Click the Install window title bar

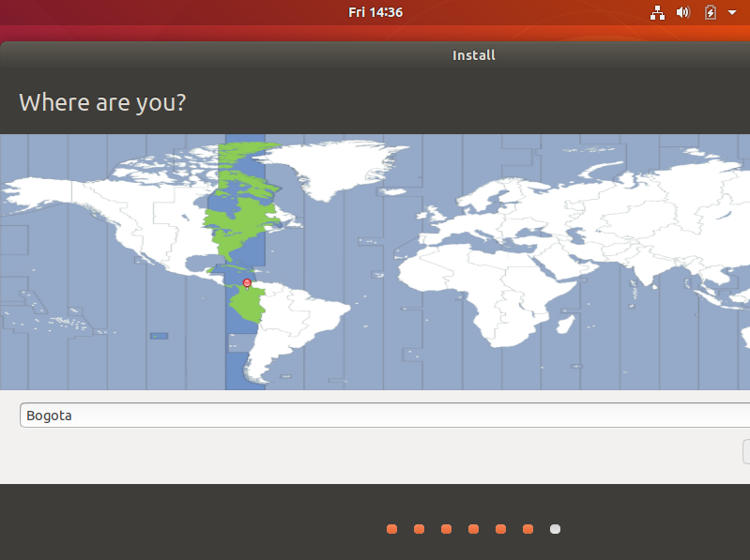pyautogui.click(x=473, y=55)
